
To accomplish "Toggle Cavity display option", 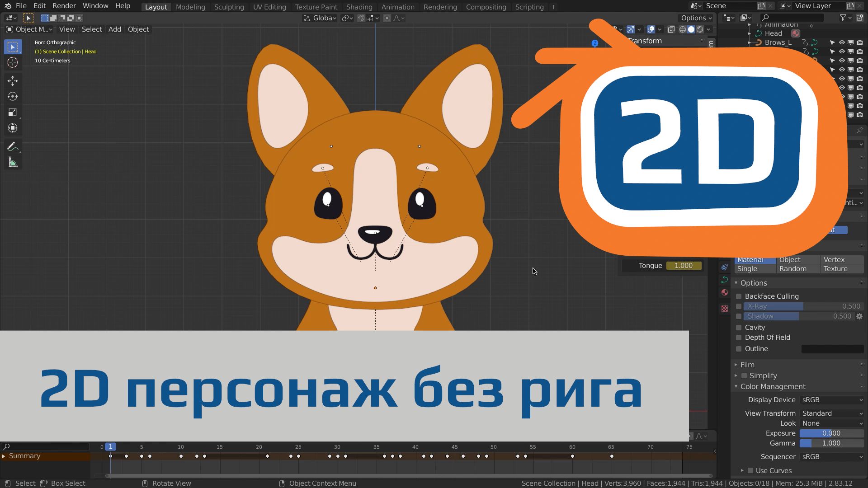I will [740, 327].
